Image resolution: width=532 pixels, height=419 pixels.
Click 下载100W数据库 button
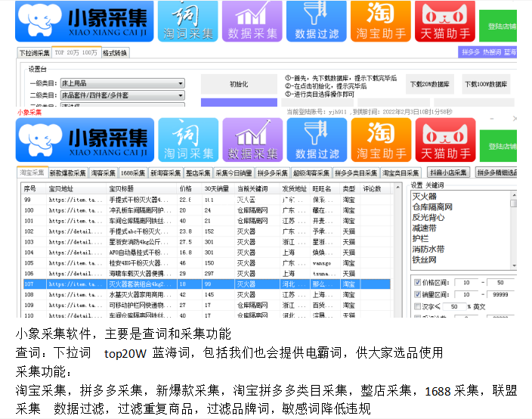(485, 84)
